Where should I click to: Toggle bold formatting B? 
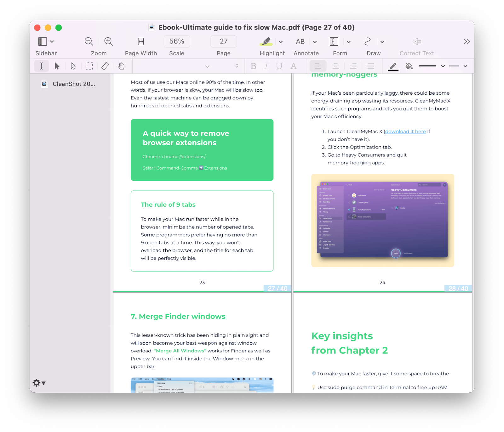point(254,66)
